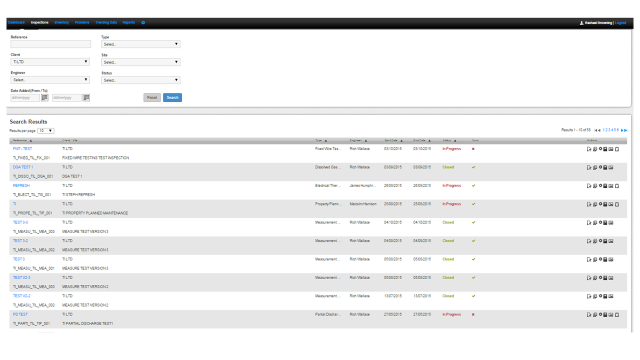This screenshot has width=640, height=360.
Task: Click the save disk icon in the TEST 3 row
Action: (605, 259)
